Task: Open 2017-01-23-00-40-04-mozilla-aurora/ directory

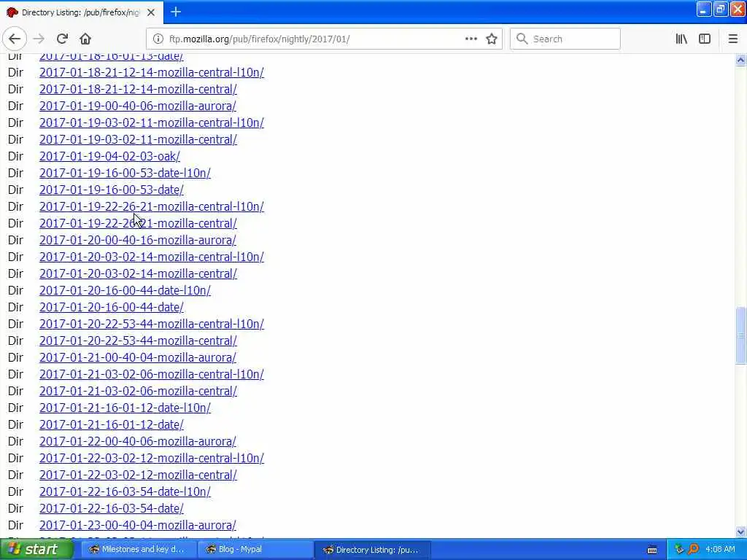Action: [138, 525]
